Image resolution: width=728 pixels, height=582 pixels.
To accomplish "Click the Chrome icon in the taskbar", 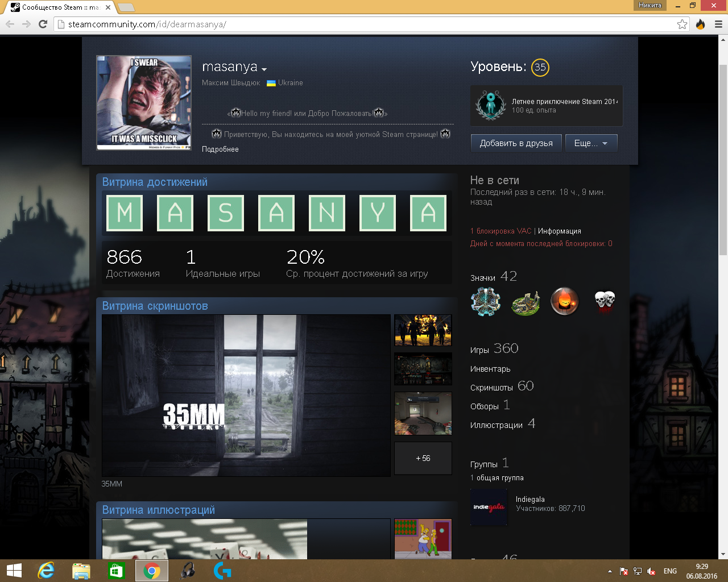I will coord(152,571).
